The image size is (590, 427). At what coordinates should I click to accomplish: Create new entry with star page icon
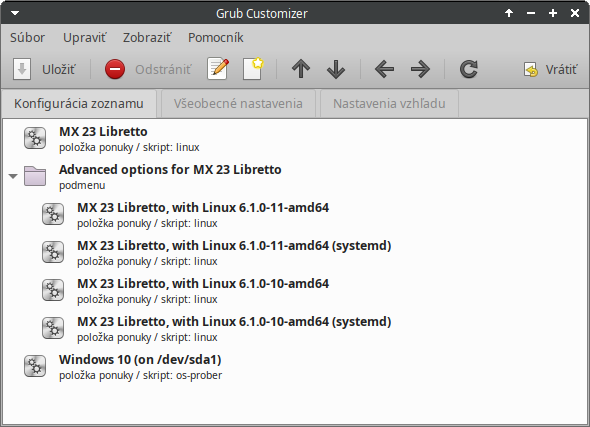(x=253, y=69)
